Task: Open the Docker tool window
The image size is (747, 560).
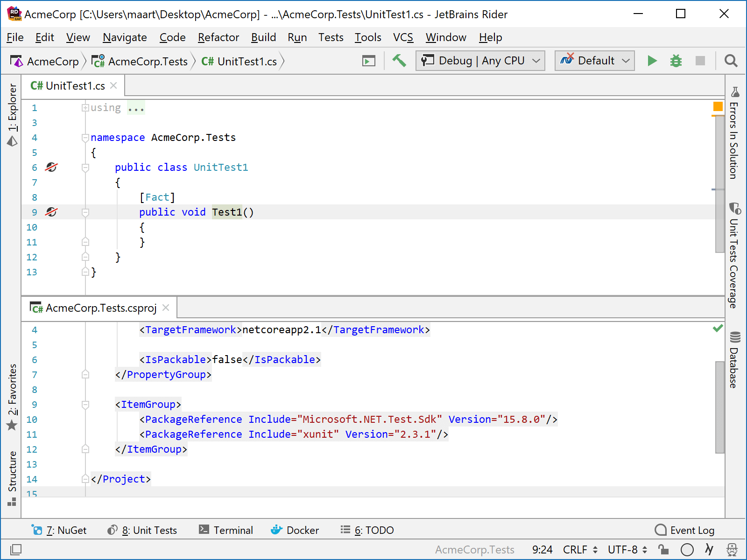Action: click(295, 530)
